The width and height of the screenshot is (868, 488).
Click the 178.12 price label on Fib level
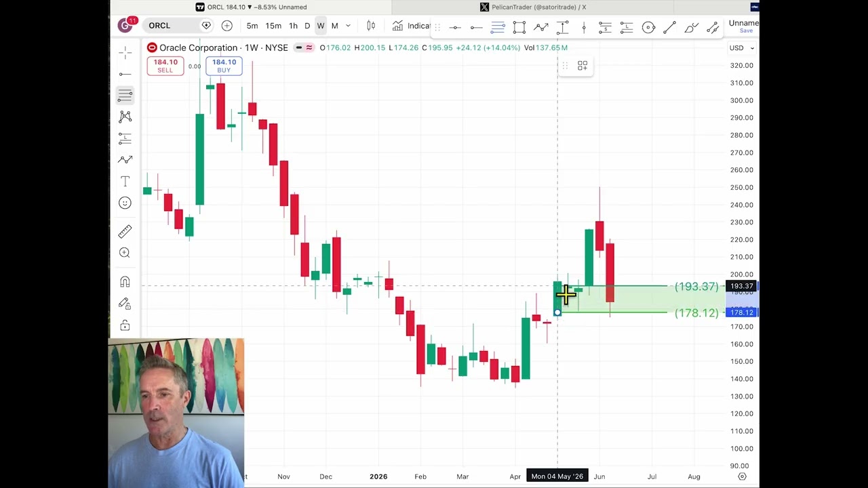click(x=696, y=312)
